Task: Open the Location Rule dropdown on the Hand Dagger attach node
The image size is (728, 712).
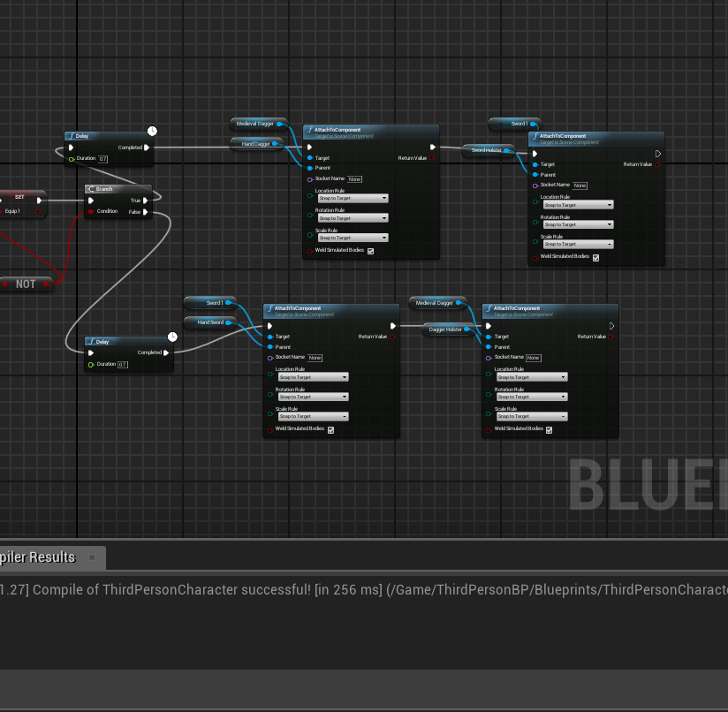Action: [353, 198]
